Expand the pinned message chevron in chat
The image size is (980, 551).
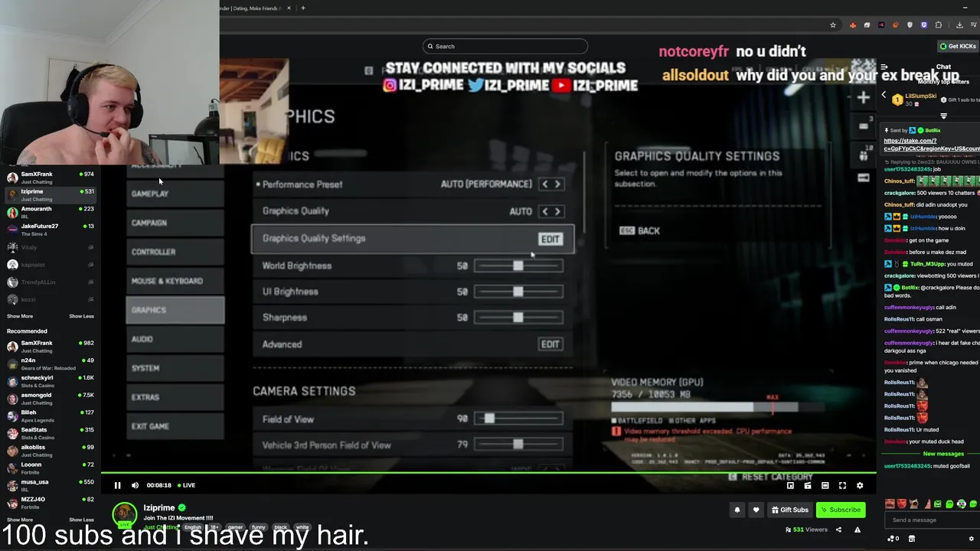943,116
